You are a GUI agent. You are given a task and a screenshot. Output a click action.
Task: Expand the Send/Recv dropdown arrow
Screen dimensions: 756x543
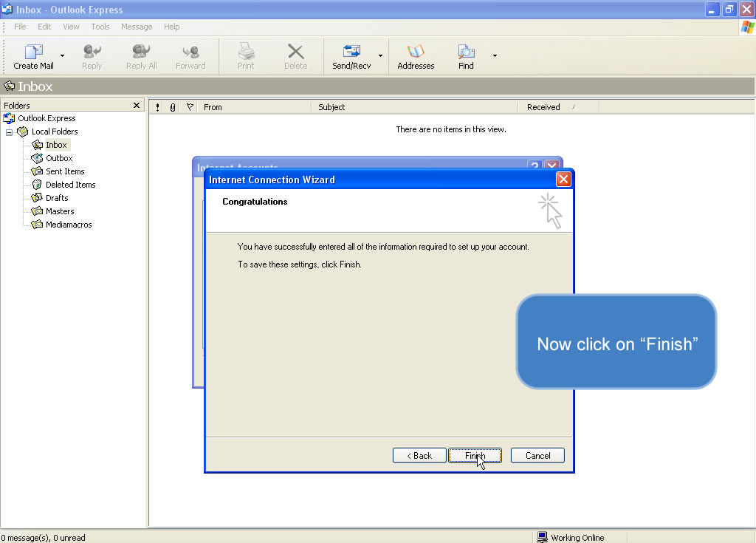[381, 56]
